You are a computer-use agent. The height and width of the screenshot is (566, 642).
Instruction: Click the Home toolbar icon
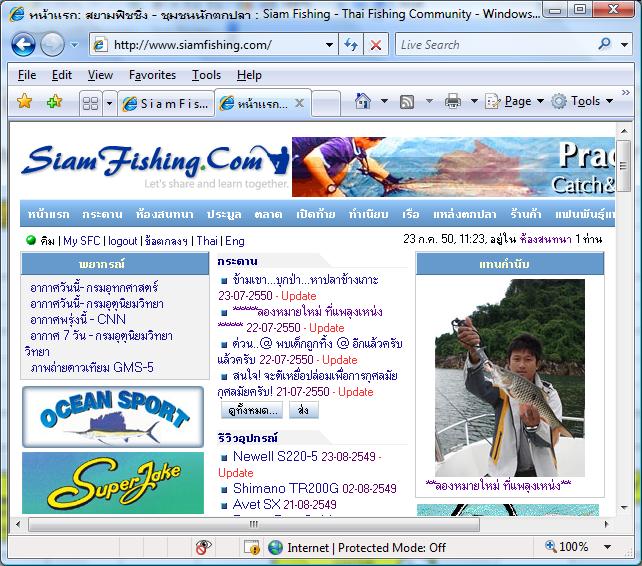363,101
